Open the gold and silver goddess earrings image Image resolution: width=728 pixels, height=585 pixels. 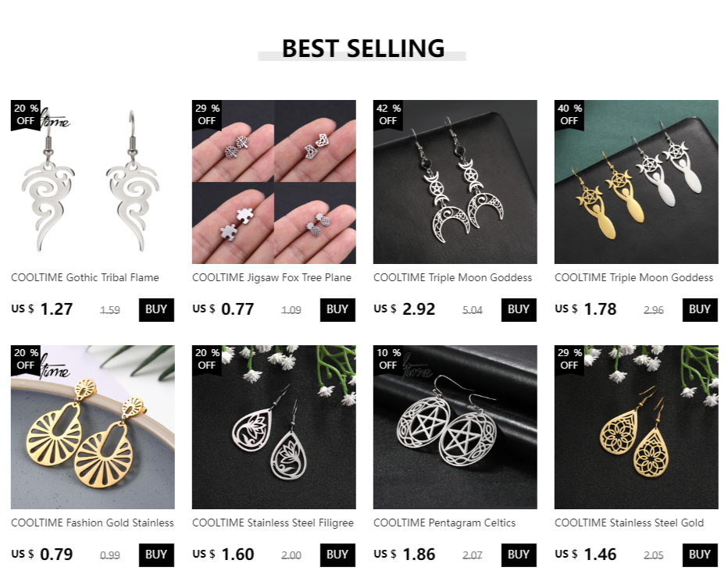click(x=636, y=182)
